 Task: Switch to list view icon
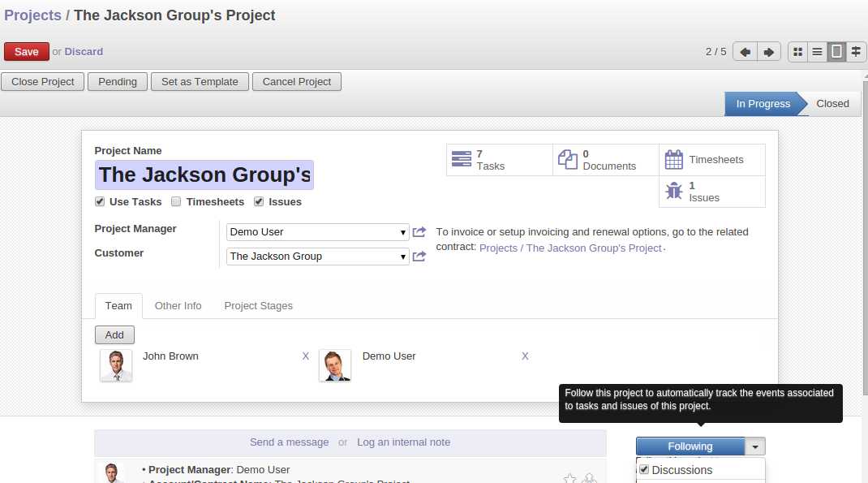[x=818, y=52]
